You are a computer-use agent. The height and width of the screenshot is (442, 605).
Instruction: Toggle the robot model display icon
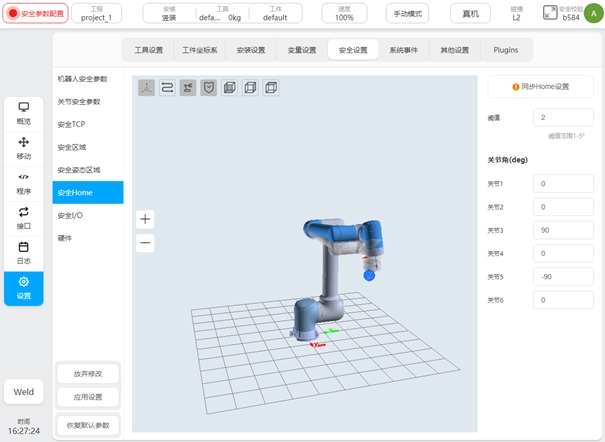pos(188,88)
